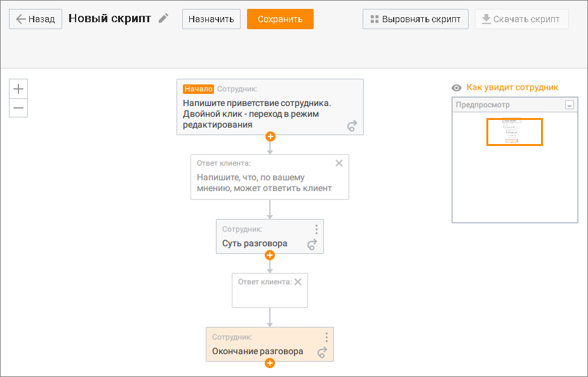Delete the empty Ответ клиента block
Screen dimensions: 588x377
pyautogui.click(x=298, y=282)
